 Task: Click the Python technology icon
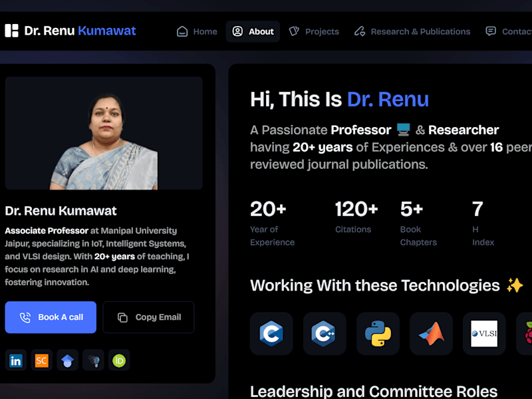[x=378, y=334]
